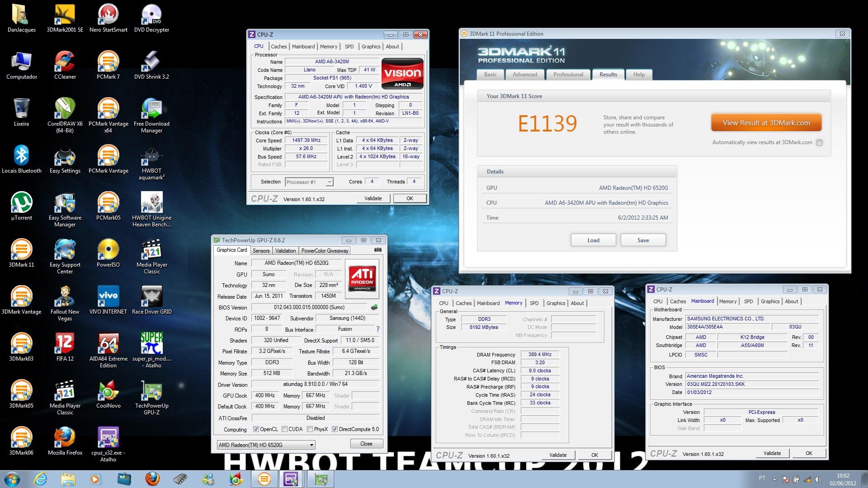The height and width of the screenshot is (488, 868).
Task: Click the GPU-Z BIOS save chip icon
Action: [374, 307]
